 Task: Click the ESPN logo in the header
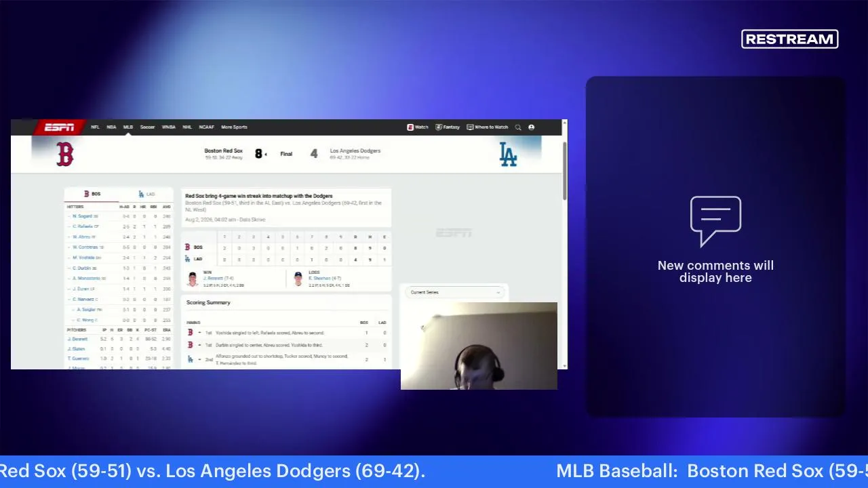click(x=59, y=127)
